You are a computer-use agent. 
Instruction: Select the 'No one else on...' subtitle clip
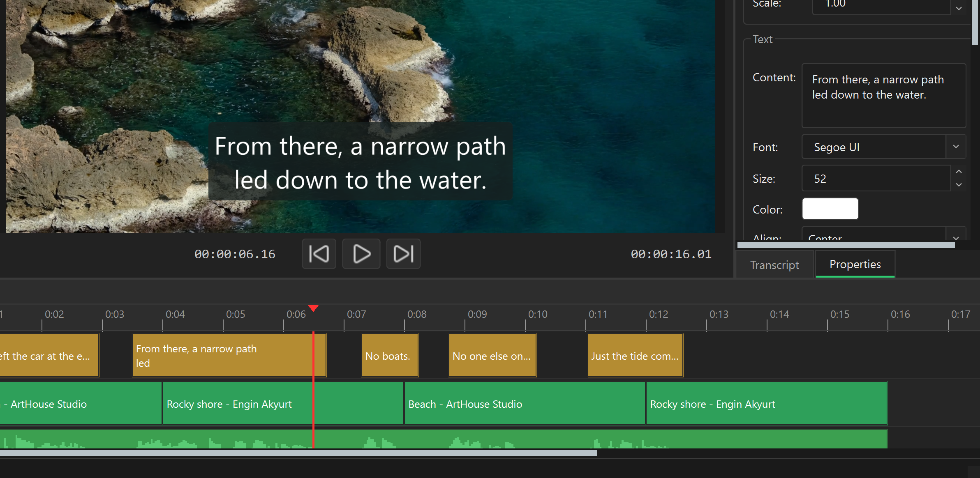(492, 356)
